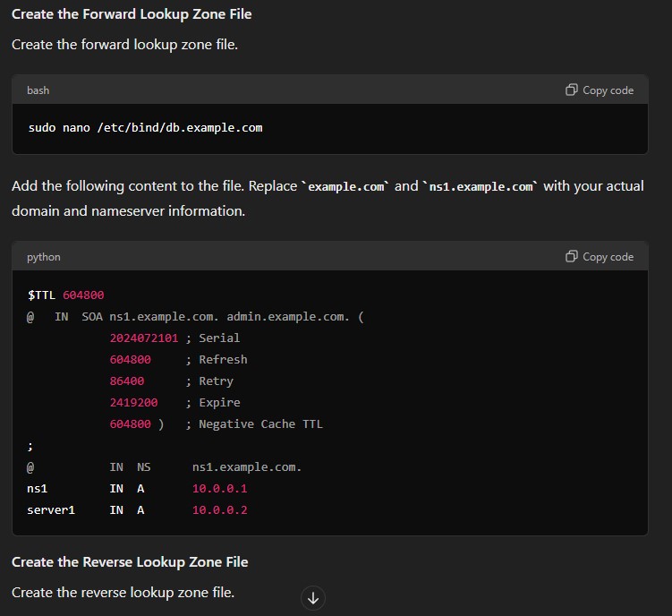
Task: Click the heading 'Create the Forward Lookup Zone File'
Action: tap(132, 14)
